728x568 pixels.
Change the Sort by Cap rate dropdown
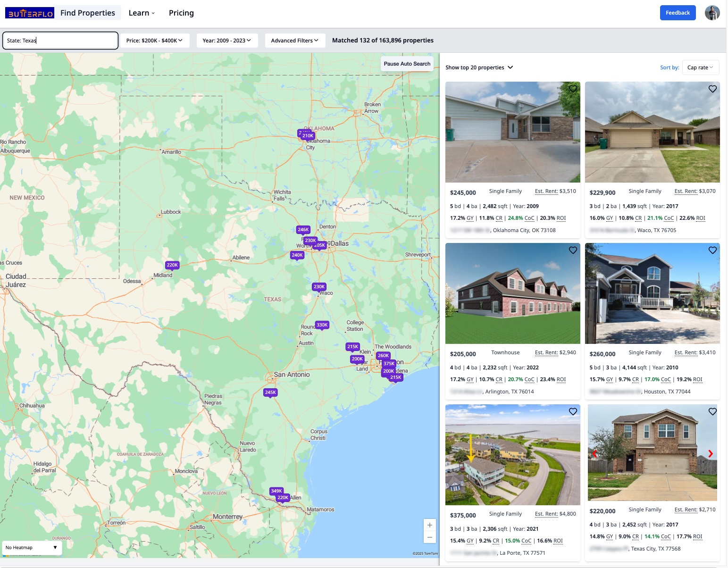click(701, 67)
